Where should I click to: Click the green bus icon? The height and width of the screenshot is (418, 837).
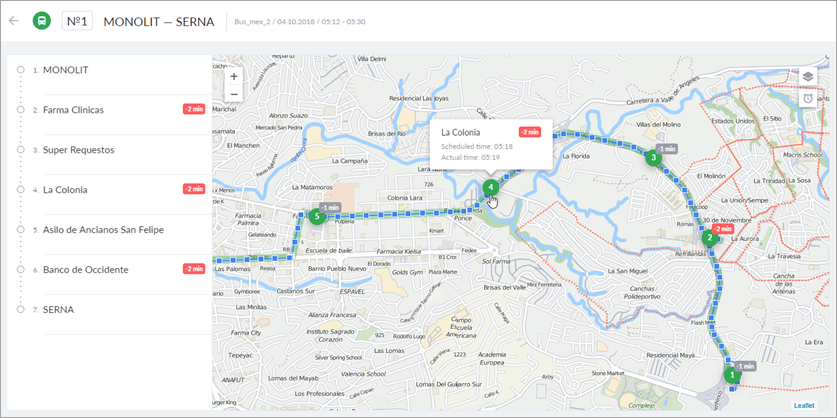point(42,20)
